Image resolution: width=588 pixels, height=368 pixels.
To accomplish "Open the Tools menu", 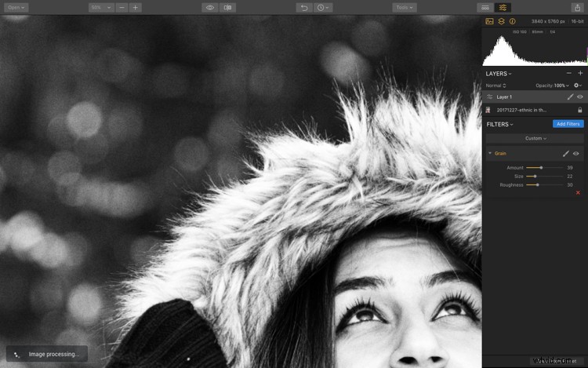I will click(x=405, y=8).
